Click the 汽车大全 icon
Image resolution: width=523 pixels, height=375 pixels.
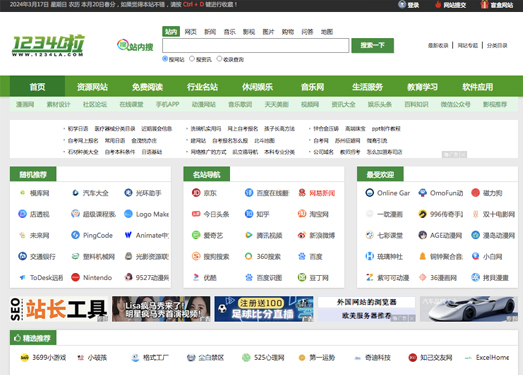pyautogui.click(x=75, y=193)
